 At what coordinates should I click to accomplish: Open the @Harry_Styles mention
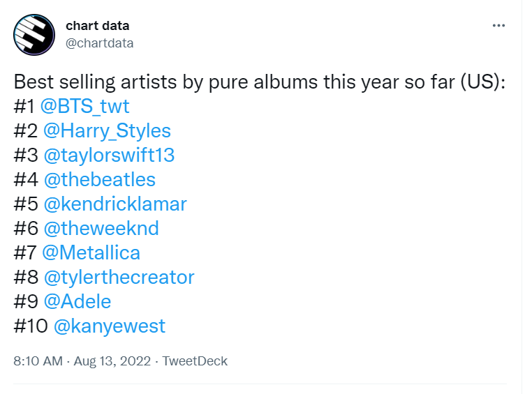107,131
